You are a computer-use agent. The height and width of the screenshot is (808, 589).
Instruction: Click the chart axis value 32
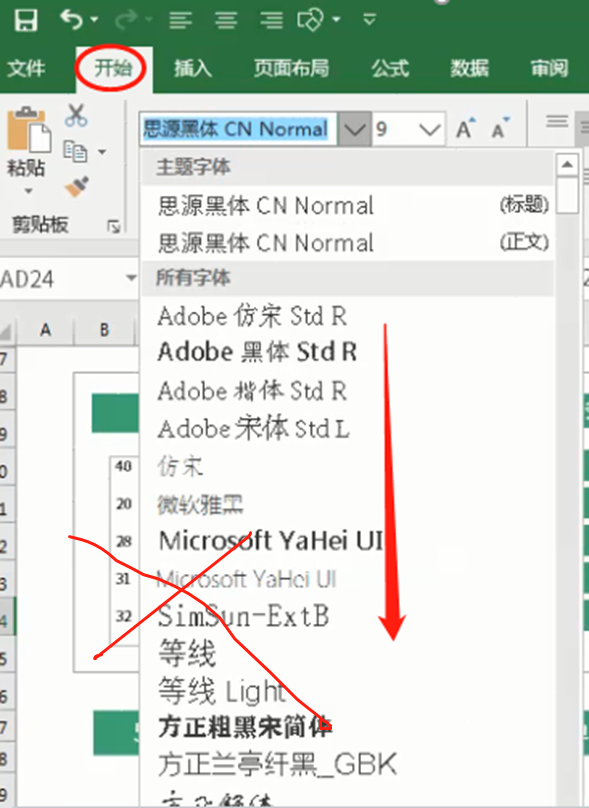124,616
